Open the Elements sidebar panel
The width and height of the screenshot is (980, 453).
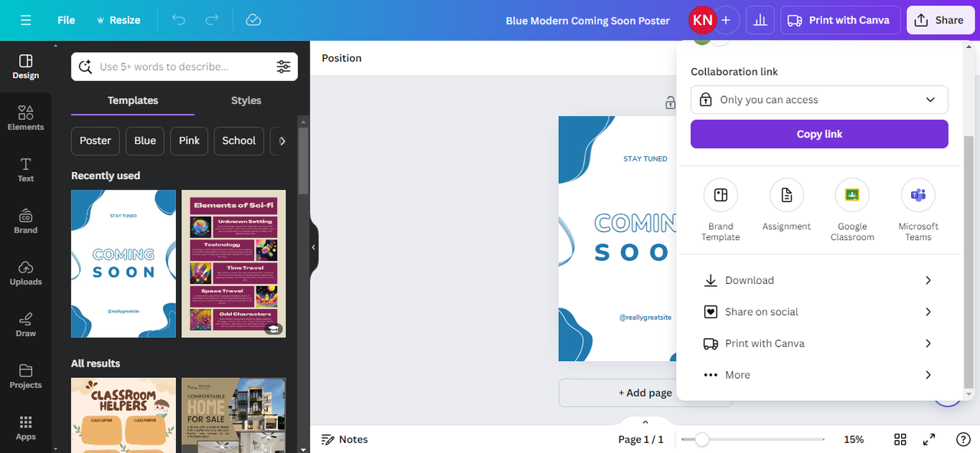(x=25, y=118)
